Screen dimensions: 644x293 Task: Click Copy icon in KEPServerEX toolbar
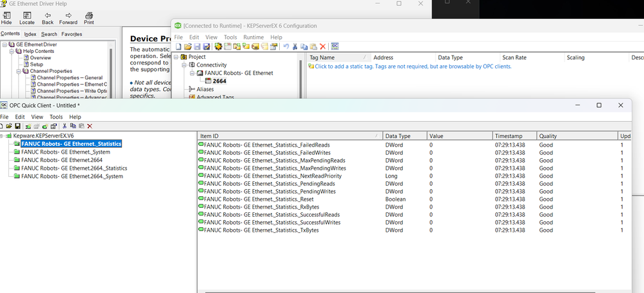tap(304, 46)
